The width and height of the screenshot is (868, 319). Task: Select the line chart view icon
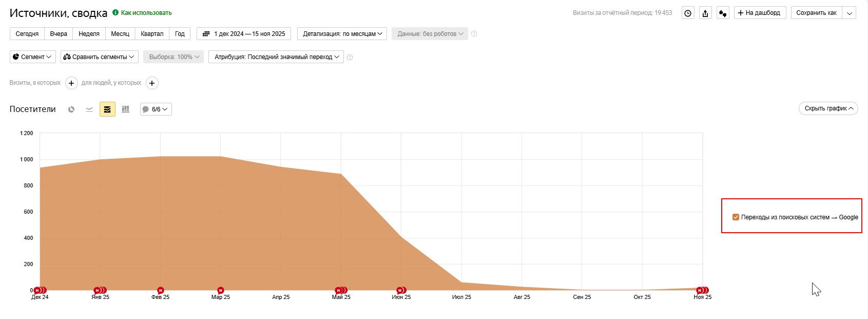point(89,109)
